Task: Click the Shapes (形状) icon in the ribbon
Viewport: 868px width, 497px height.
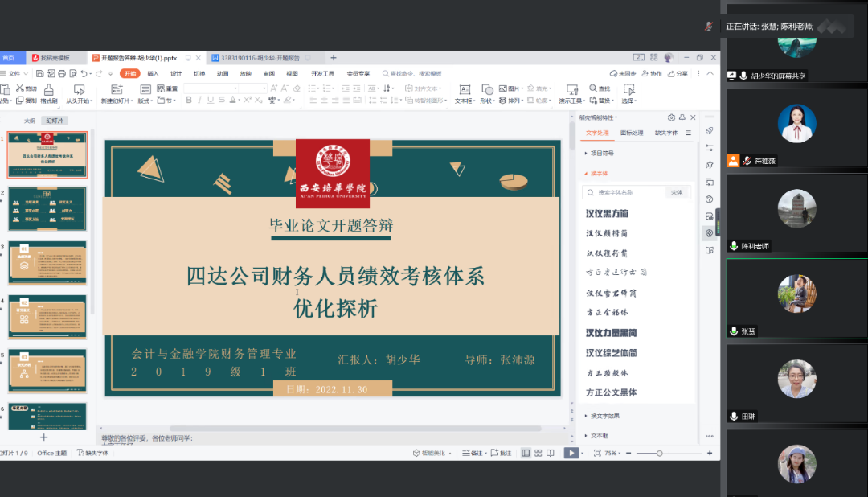Action: 486,89
